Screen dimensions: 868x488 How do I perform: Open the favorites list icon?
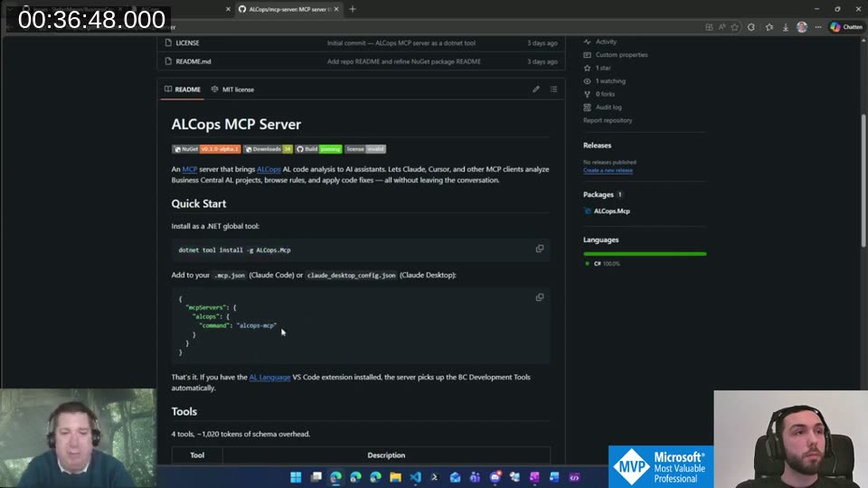pos(769,27)
